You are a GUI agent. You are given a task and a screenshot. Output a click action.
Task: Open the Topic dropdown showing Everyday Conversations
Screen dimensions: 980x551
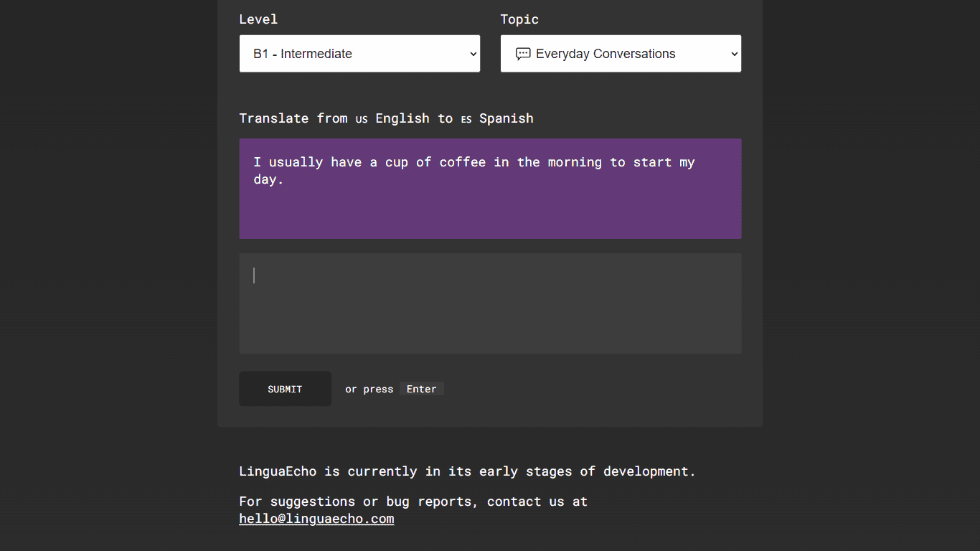(x=621, y=54)
